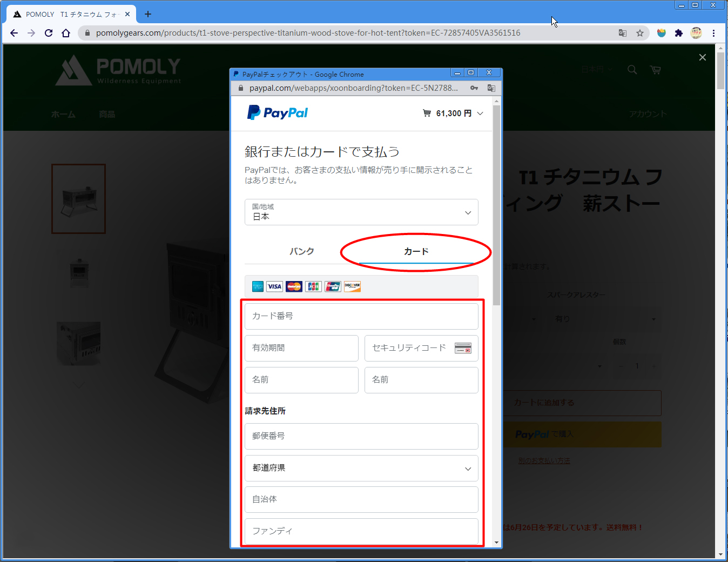Click the shopping cart icon next to 61,300 円
The height and width of the screenshot is (562, 728).
[x=427, y=113]
